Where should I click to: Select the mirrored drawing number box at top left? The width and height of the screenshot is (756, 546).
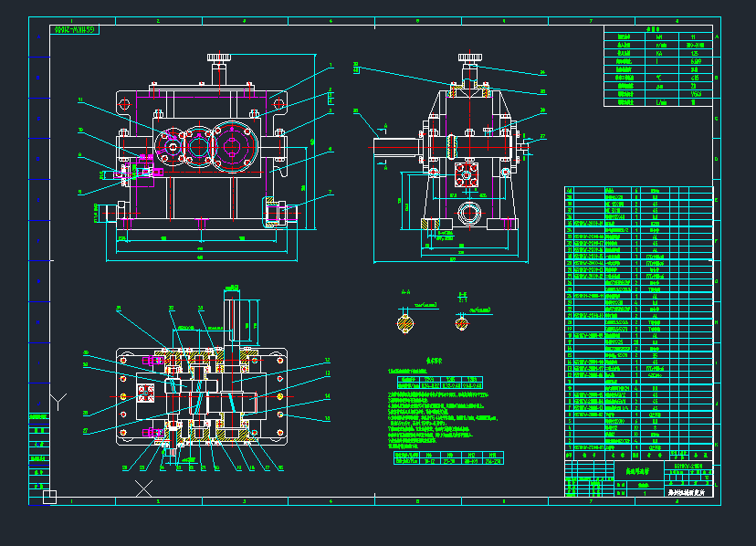pyautogui.click(x=74, y=30)
